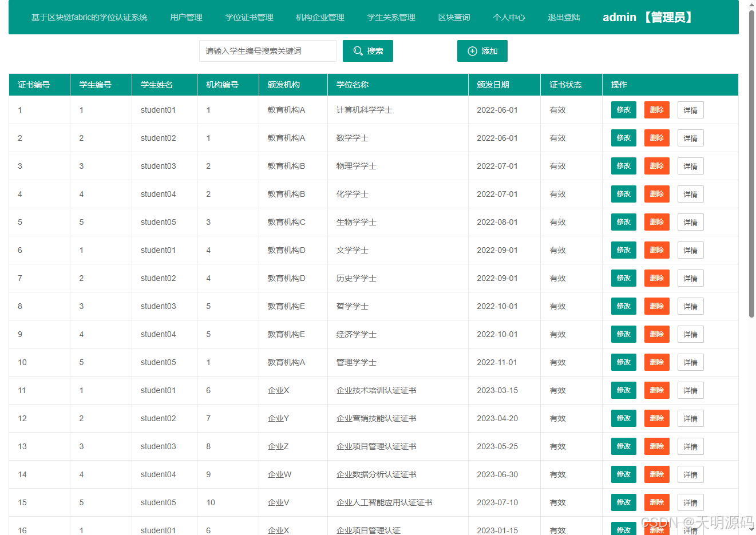
Task: Delete the 生物学学士 certificate
Action: (657, 222)
